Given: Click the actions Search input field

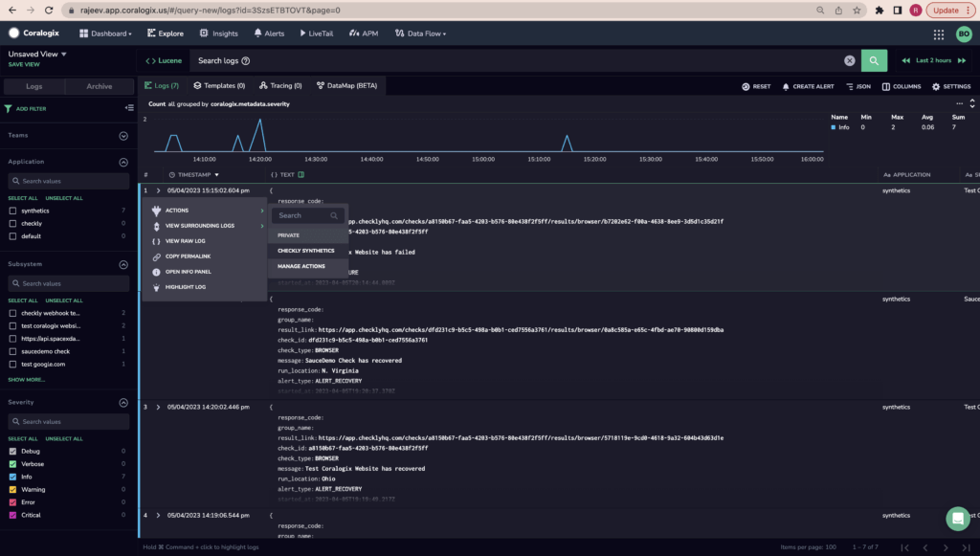Looking at the screenshot, I should 307,215.
